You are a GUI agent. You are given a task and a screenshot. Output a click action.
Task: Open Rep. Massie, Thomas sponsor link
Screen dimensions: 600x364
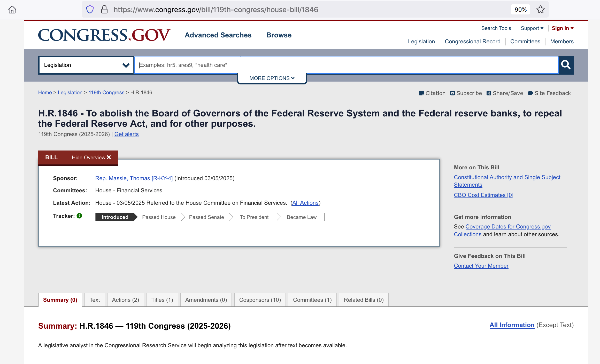134,178
